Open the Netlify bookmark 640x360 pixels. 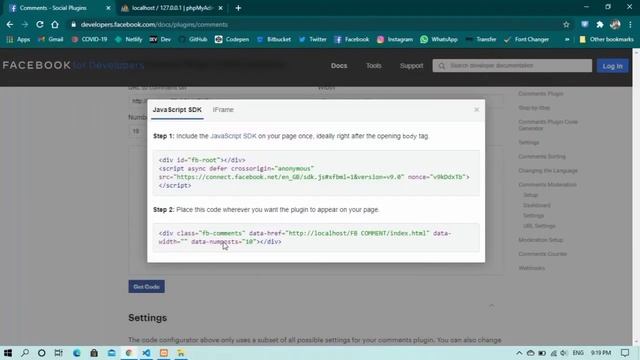(129, 39)
